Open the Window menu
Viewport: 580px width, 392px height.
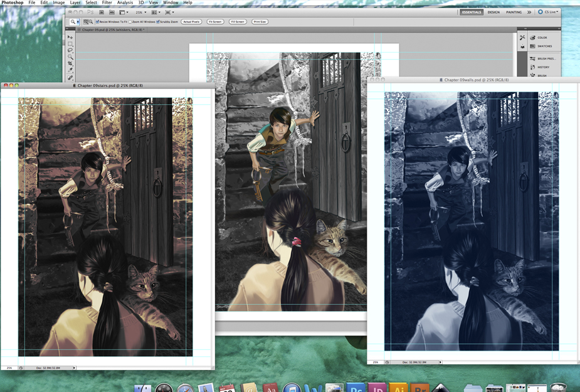(x=171, y=3)
